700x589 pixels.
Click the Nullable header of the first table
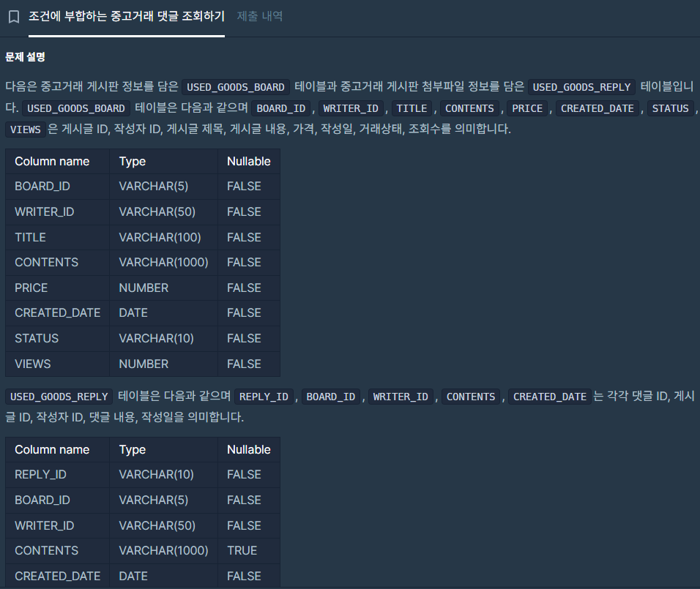[249, 162]
